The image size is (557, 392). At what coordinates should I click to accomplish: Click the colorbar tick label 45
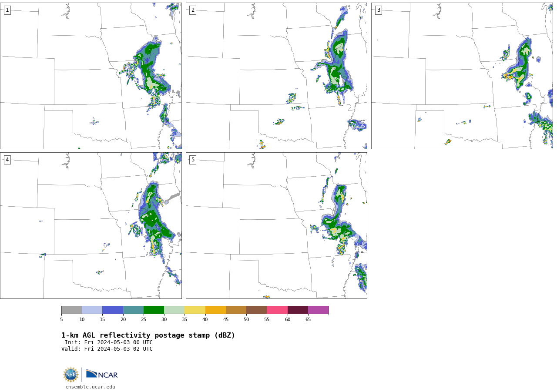click(226, 320)
